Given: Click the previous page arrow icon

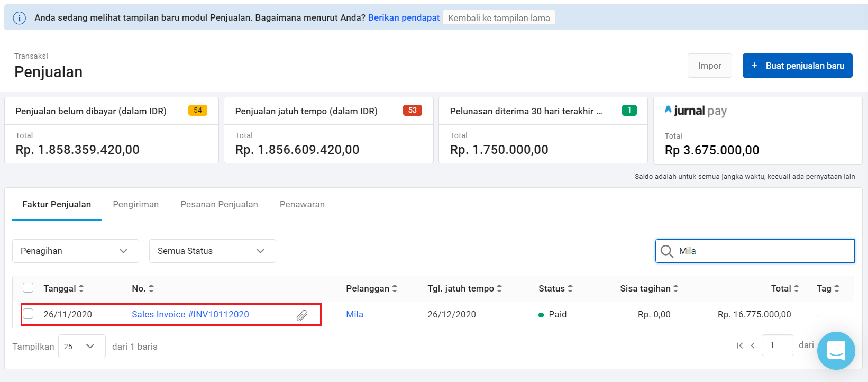Looking at the screenshot, I should point(753,345).
